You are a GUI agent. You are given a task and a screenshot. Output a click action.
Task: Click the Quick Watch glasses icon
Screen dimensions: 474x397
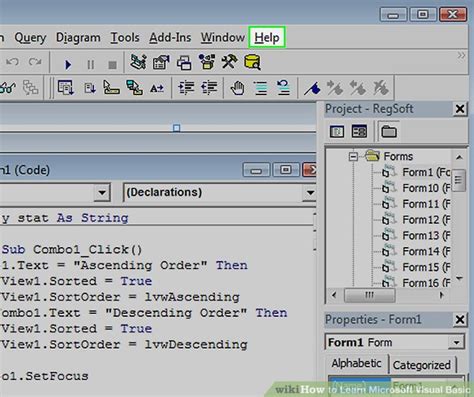8,88
